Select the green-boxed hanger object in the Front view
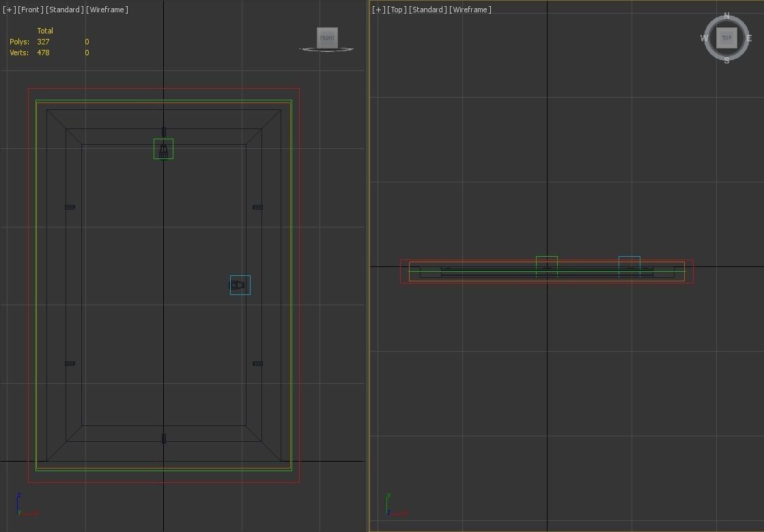 [164, 149]
